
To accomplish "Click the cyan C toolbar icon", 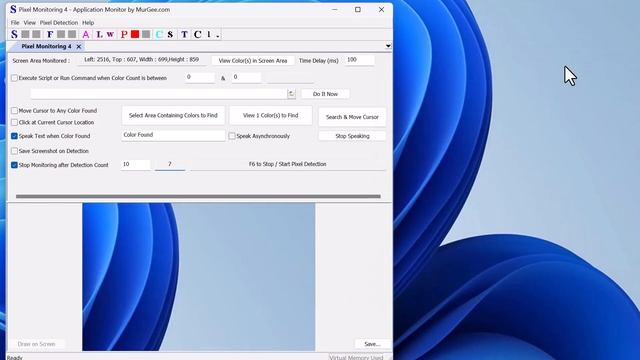I will [159, 34].
